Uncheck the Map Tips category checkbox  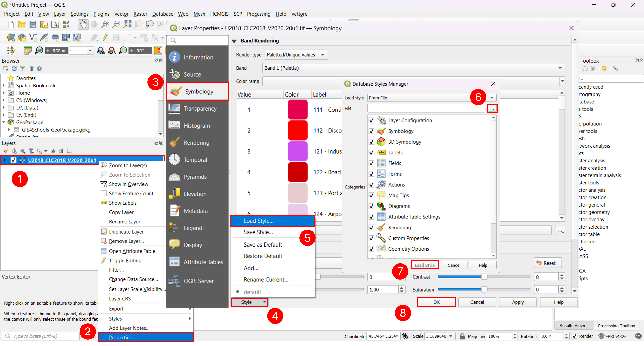click(x=371, y=195)
